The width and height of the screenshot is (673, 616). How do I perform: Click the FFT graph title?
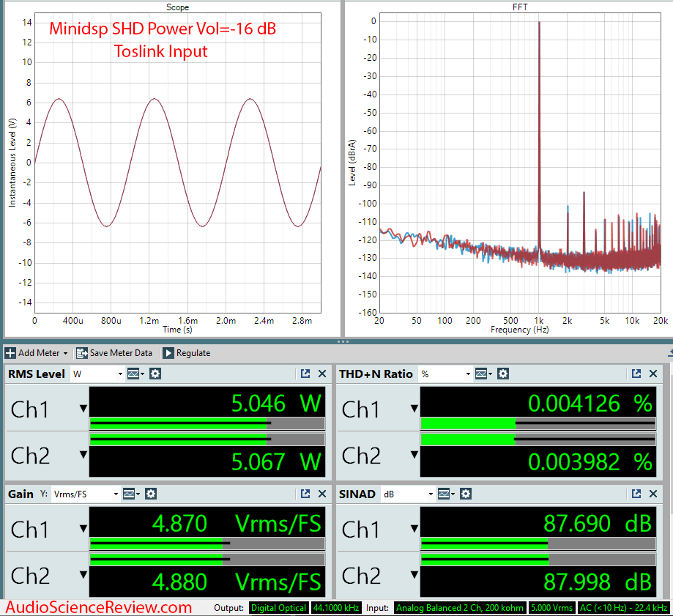click(520, 7)
